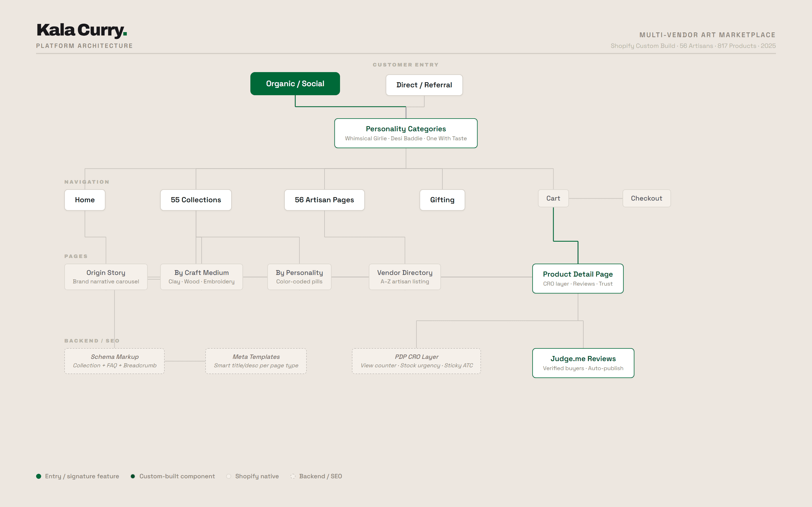
Task: Click the Gifting navigation node
Action: [442, 200]
